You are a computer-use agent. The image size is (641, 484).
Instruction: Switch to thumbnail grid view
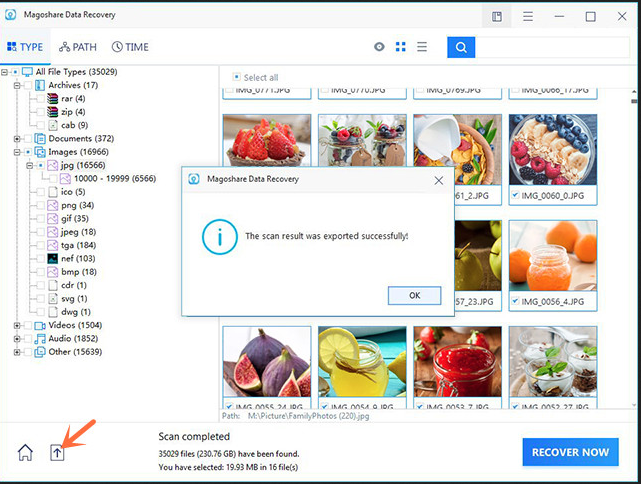click(401, 47)
